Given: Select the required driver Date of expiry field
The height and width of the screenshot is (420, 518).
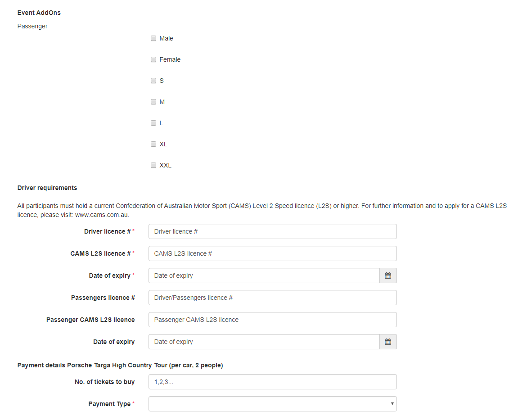Looking at the screenshot, I should [264, 275].
